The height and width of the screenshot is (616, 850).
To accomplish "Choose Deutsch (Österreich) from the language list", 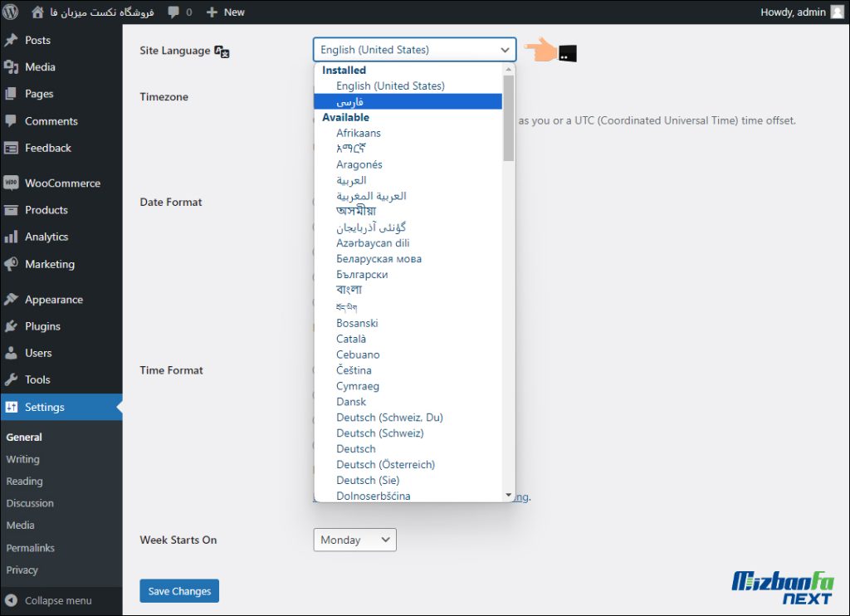I will tap(385, 465).
